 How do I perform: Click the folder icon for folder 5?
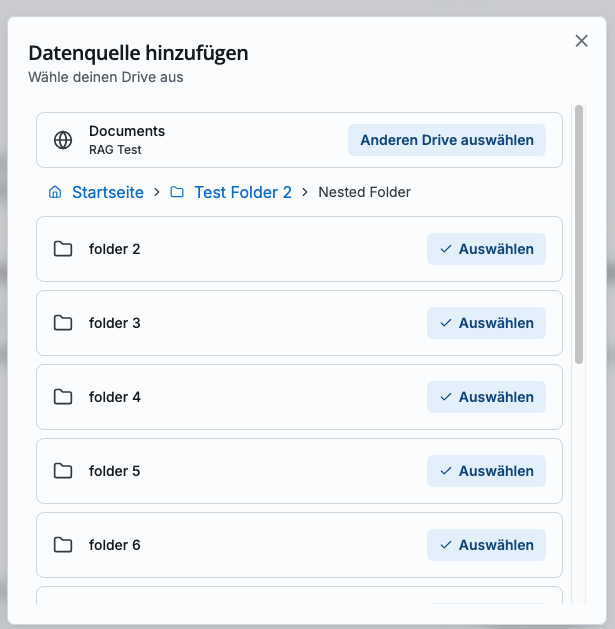click(x=63, y=471)
